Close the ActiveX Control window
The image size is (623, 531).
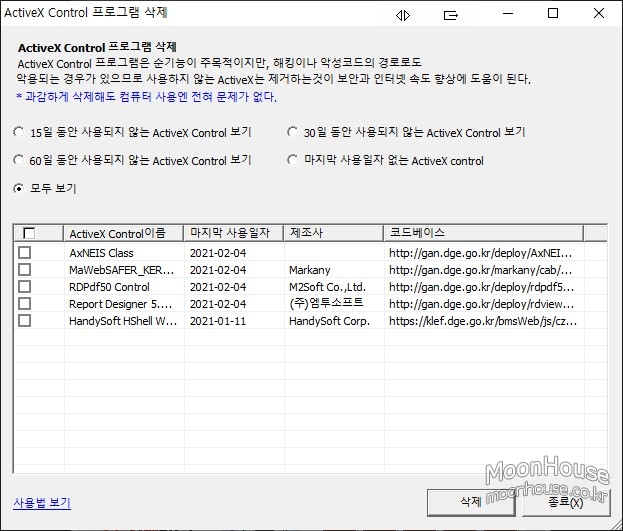599,13
